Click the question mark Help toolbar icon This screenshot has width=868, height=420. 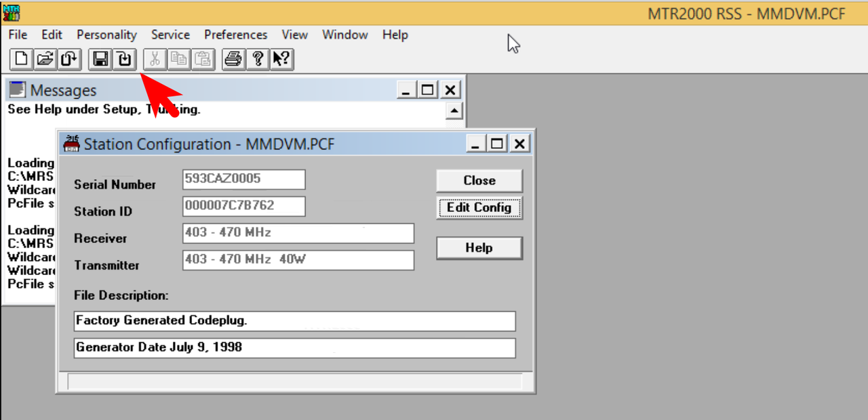point(256,59)
